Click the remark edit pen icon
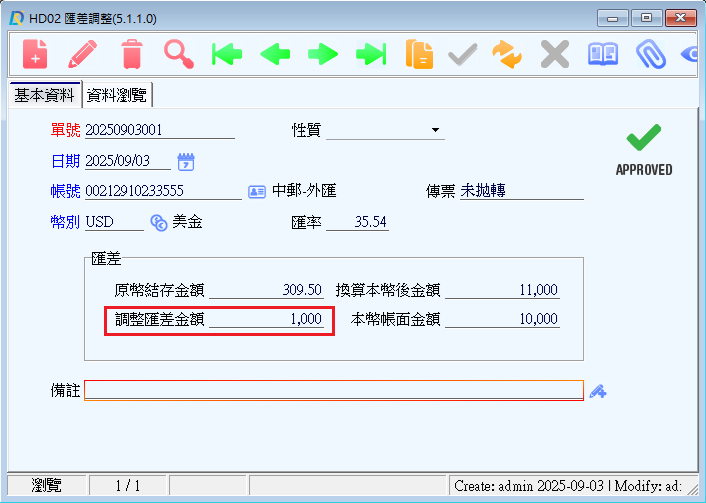706x503 pixels. tap(598, 391)
